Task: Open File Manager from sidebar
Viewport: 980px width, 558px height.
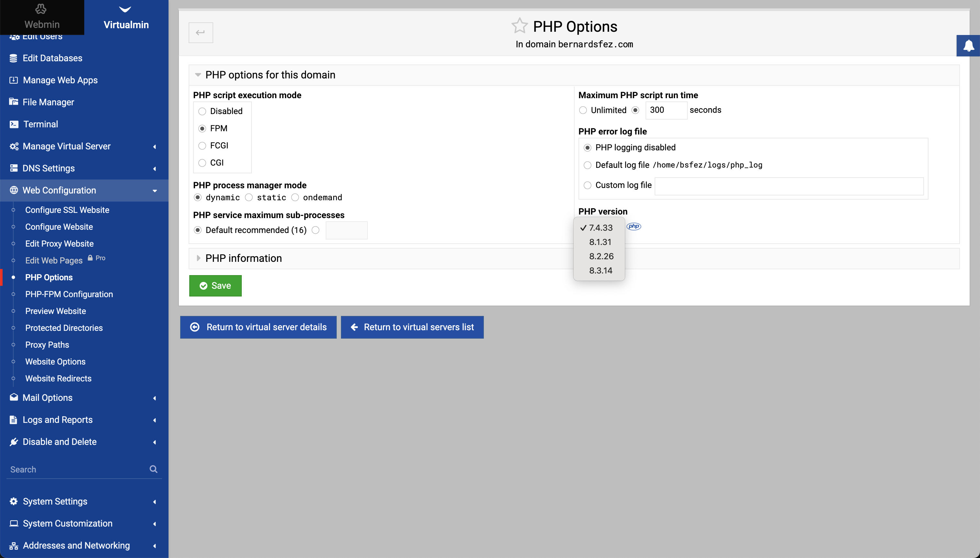Action: (48, 102)
